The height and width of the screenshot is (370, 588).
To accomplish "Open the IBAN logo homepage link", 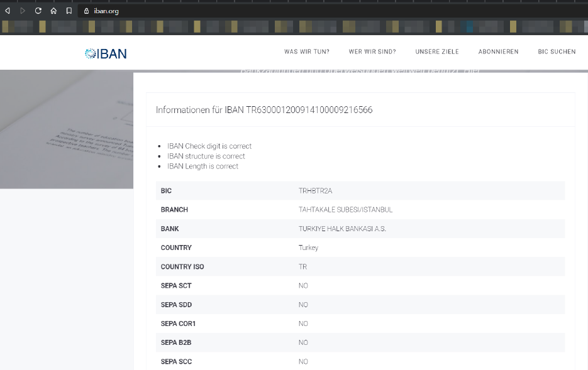I will 106,54.
